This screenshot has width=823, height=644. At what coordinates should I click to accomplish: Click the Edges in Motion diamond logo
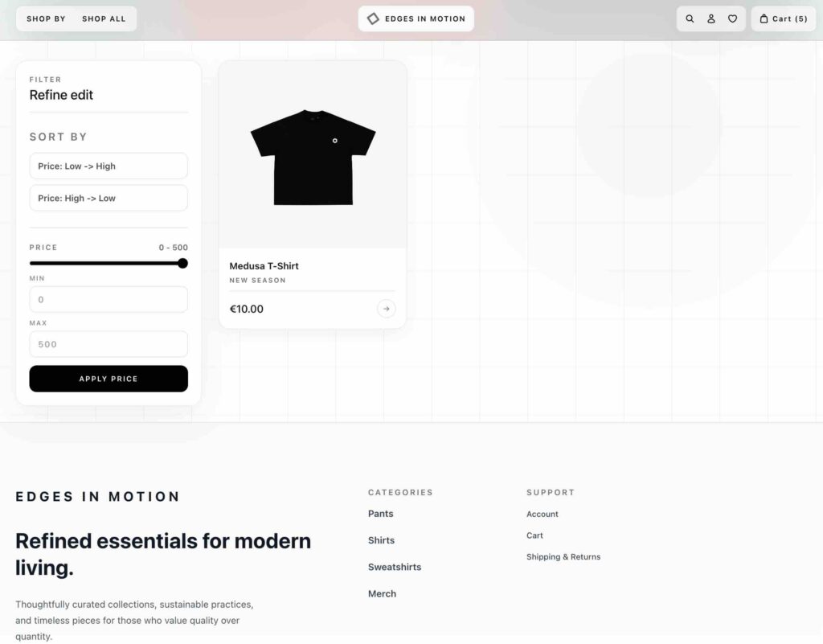coord(373,18)
